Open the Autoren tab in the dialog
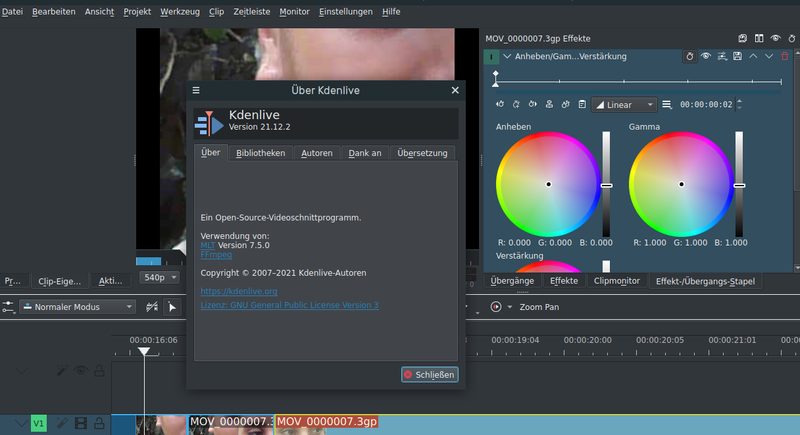The width and height of the screenshot is (800, 435). [316, 153]
